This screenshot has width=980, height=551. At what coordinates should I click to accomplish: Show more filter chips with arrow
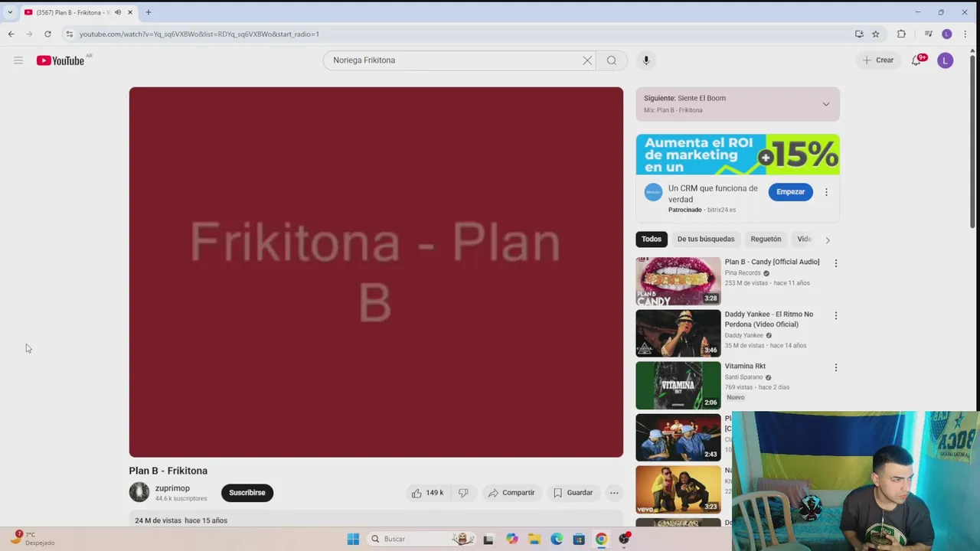coord(827,240)
